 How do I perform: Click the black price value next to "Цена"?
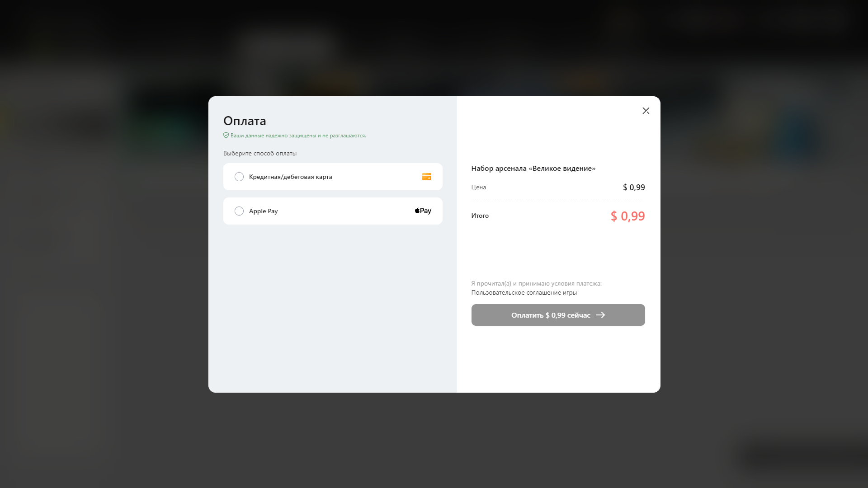pos(634,187)
